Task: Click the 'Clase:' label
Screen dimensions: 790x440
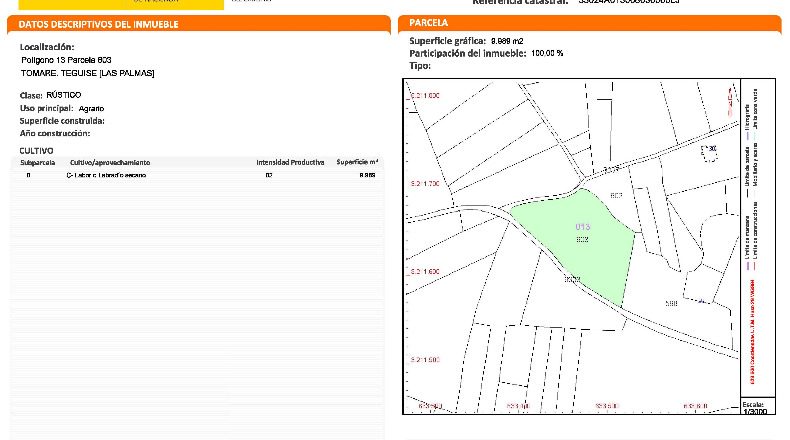Action: [31, 95]
